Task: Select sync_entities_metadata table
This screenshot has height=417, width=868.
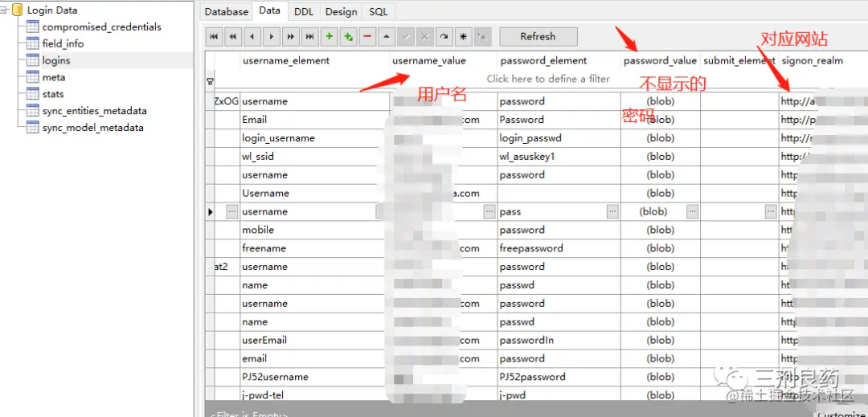Action: click(x=94, y=111)
